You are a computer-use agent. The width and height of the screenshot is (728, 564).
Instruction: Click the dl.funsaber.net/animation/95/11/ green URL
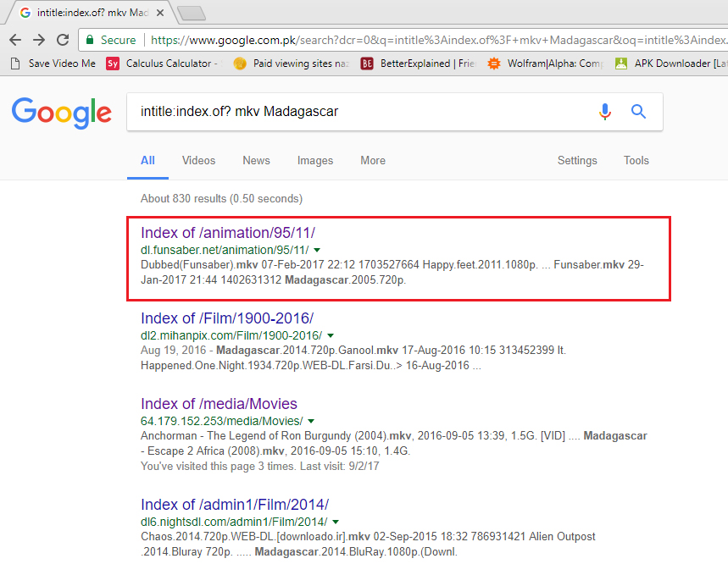coord(225,250)
